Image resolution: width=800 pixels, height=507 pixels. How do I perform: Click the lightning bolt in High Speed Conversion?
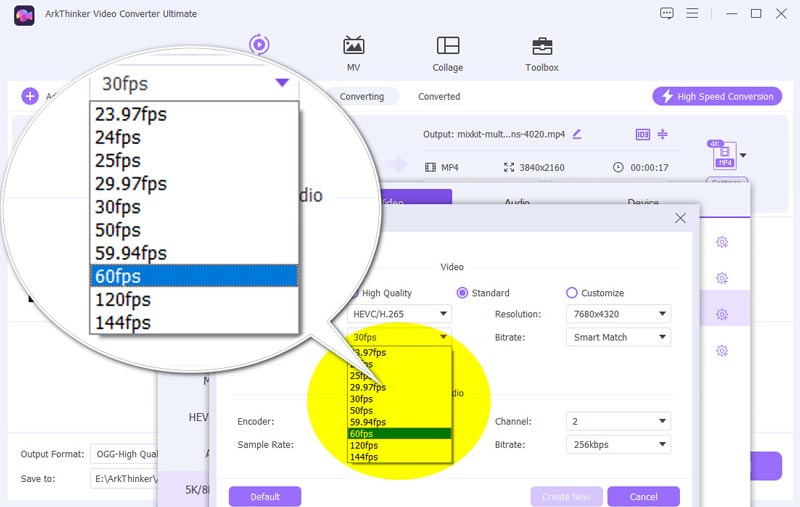(x=667, y=96)
